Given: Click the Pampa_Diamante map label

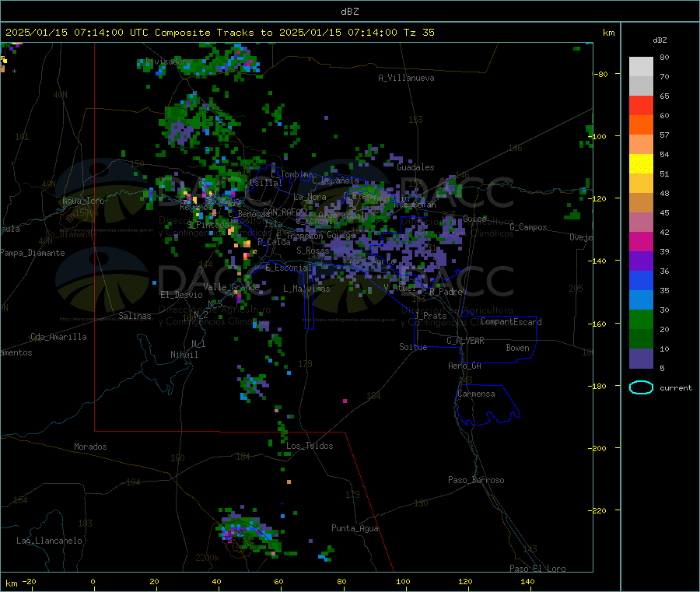Looking at the screenshot, I should tap(32, 253).
